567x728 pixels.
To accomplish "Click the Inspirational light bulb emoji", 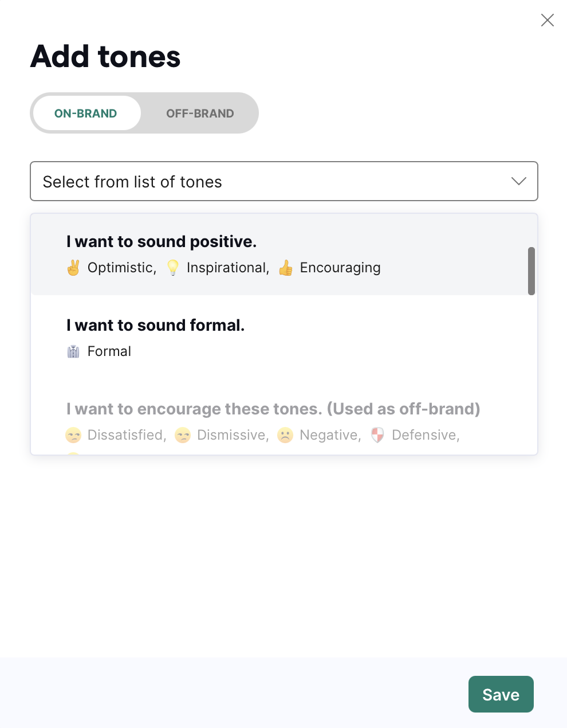I will click(x=172, y=268).
